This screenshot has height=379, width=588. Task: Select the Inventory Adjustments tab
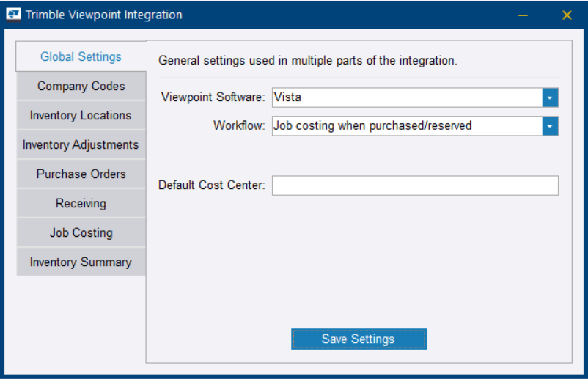pyautogui.click(x=81, y=144)
